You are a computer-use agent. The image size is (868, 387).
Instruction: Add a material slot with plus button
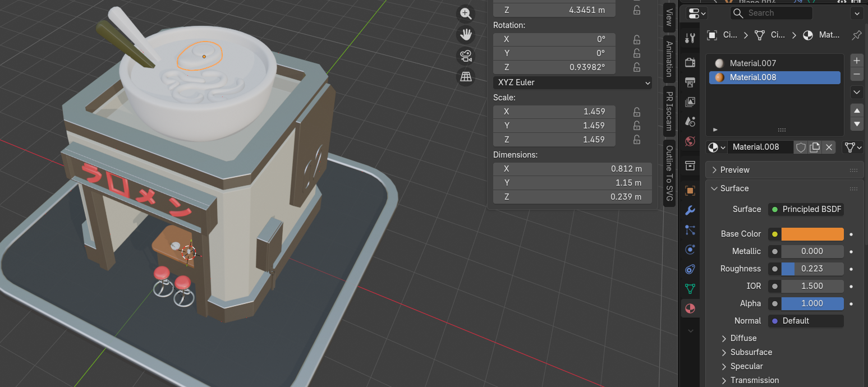pyautogui.click(x=857, y=61)
